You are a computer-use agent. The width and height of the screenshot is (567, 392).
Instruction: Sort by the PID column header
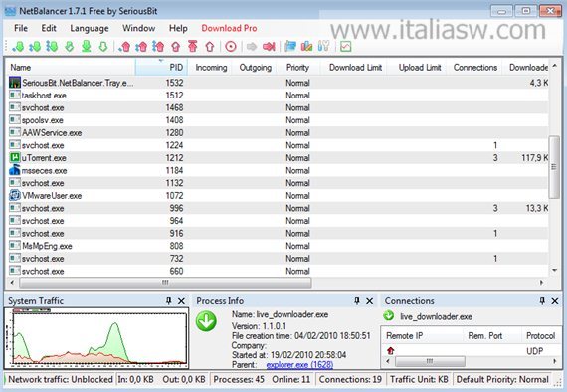click(x=161, y=68)
